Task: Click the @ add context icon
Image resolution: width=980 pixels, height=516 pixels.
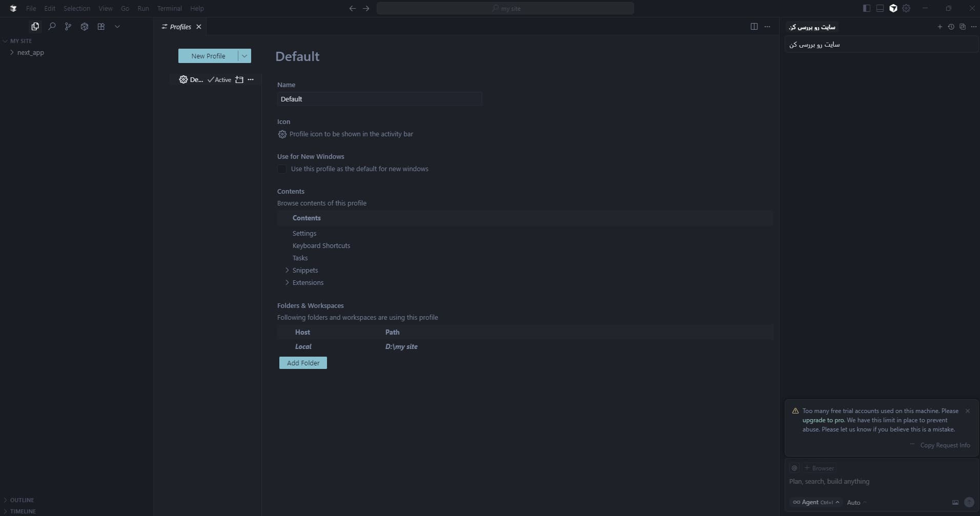Action: click(794, 468)
